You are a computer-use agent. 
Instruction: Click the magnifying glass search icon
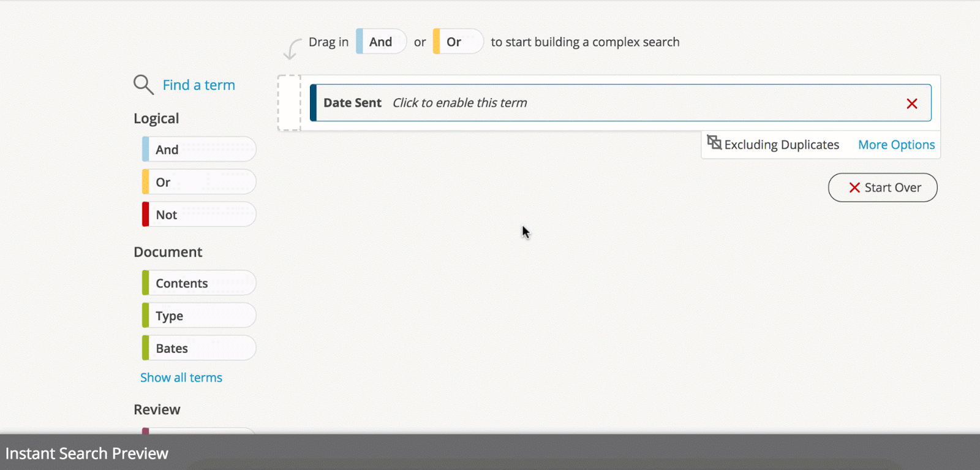[x=143, y=85]
